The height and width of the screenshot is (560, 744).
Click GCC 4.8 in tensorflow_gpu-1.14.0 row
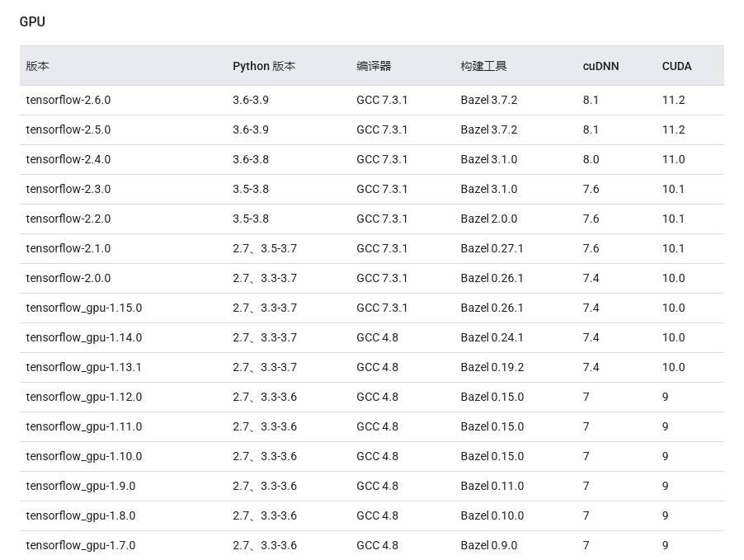[x=377, y=337]
